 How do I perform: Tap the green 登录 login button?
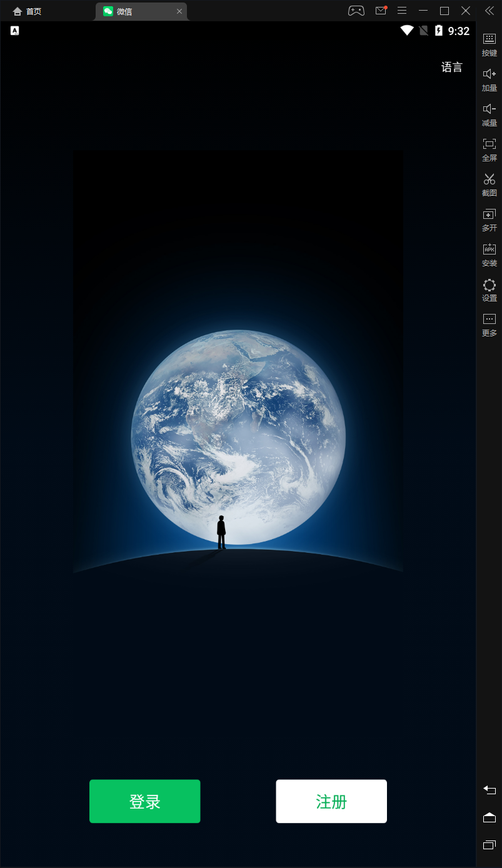144,801
